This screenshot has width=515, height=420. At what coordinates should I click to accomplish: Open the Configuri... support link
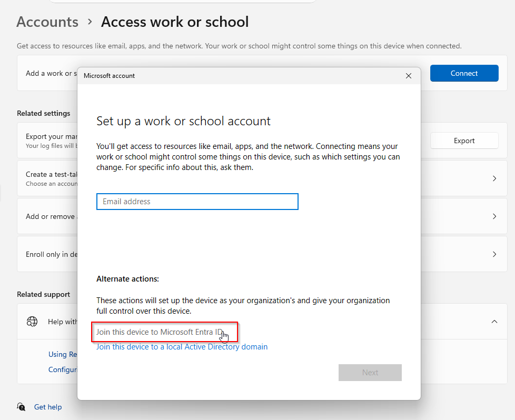coord(63,369)
